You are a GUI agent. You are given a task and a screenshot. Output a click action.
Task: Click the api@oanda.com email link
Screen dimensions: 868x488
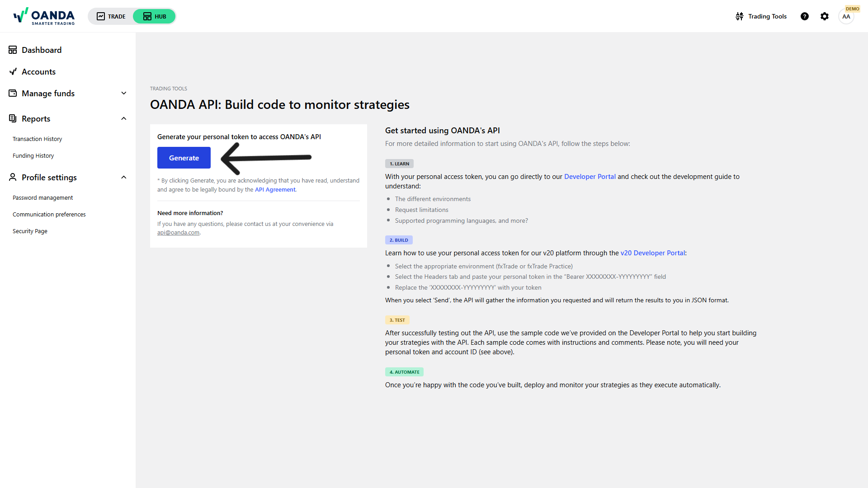point(178,233)
